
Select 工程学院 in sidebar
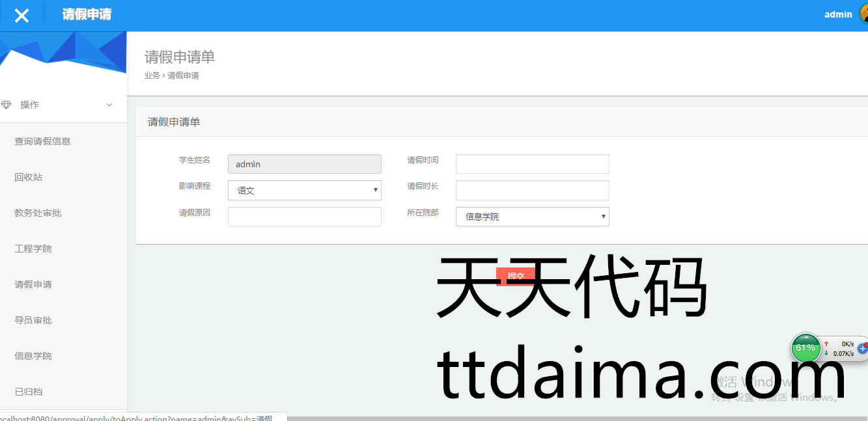point(33,249)
